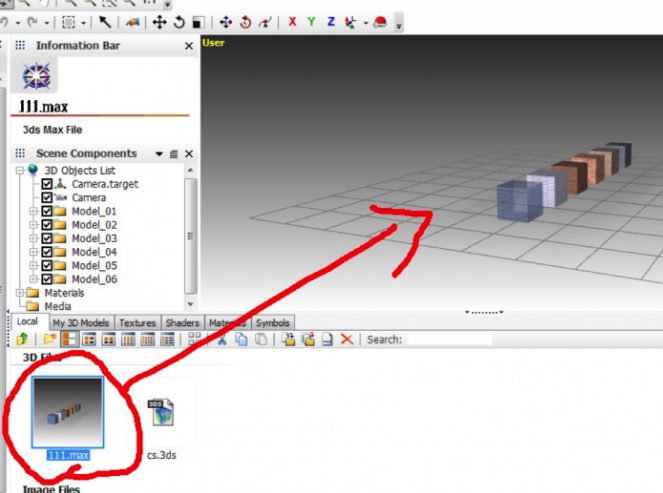Select the rectangular selection mode tool
This screenshot has height=493, width=663.
(68, 22)
